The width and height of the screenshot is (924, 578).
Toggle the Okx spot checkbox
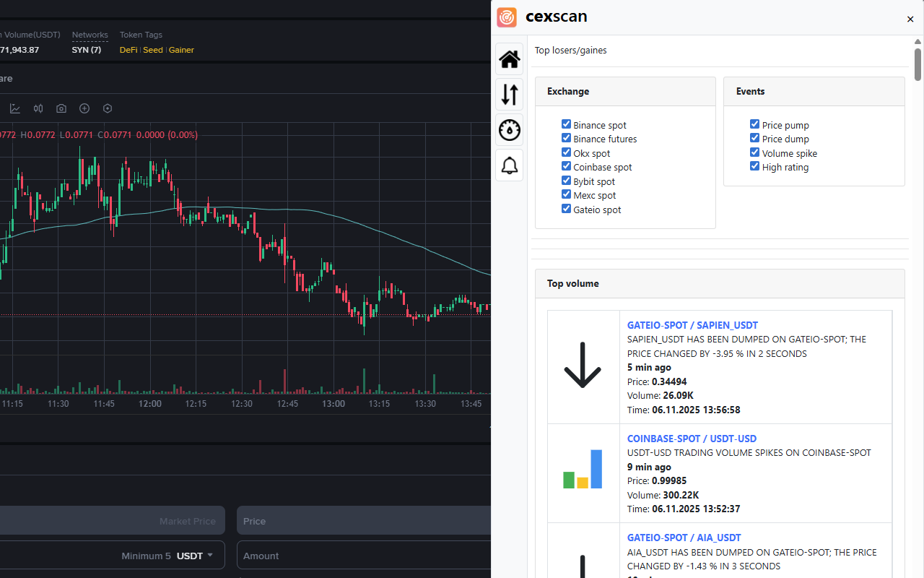click(x=566, y=152)
